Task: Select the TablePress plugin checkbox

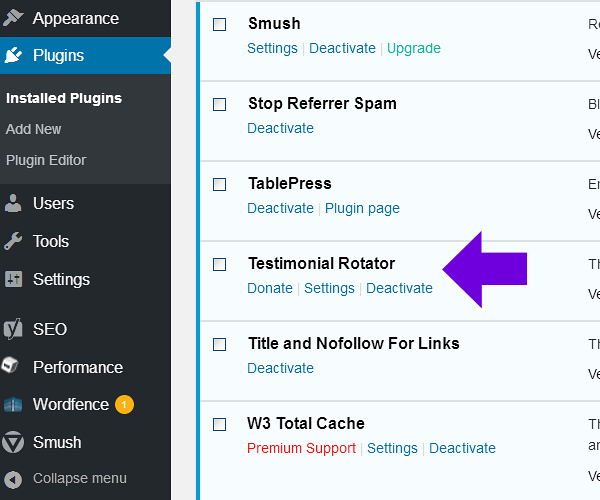Action: (220, 184)
